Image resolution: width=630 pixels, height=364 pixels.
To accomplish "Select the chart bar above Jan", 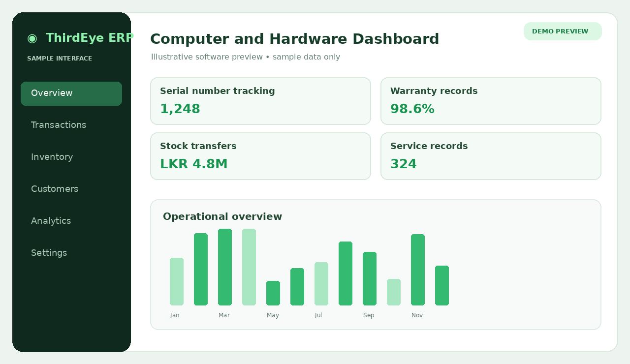I will [x=177, y=282].
